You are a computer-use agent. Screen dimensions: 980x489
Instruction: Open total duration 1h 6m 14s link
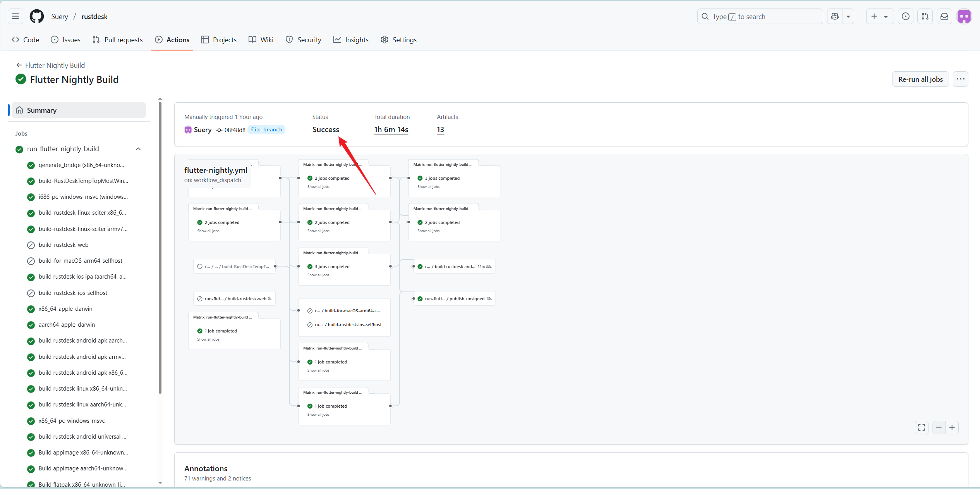tap(391, 130)
